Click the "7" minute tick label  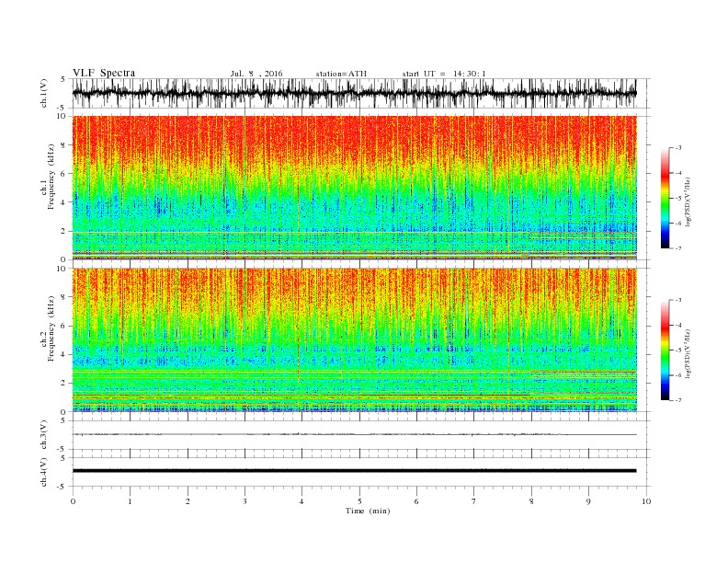pos(474,501)
